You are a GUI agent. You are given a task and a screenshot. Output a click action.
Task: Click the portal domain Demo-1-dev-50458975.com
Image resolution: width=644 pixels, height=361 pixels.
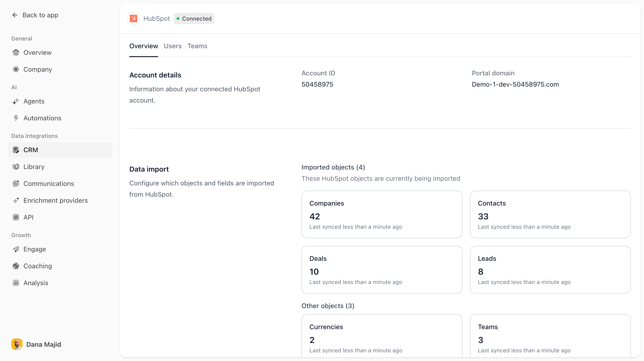click(x=515, y=85)
